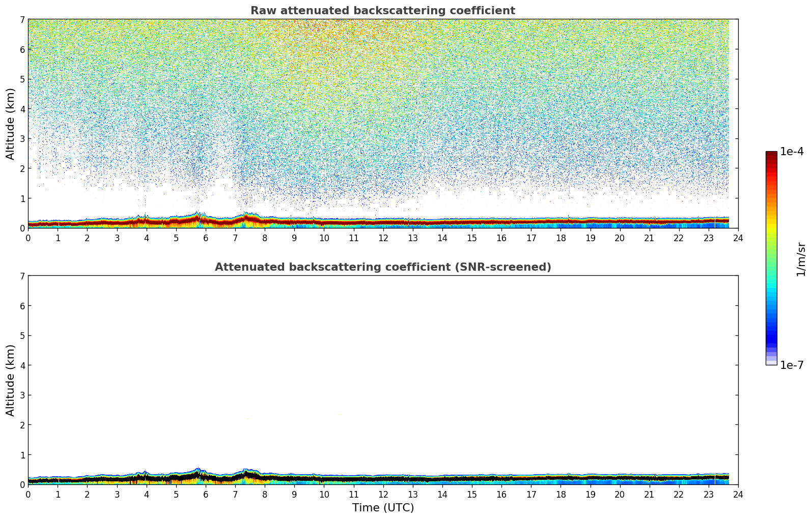Screen dimensions: 812x519
Task: Click the "1e-4" colorbar maximum label
Action: pos(792,152)
